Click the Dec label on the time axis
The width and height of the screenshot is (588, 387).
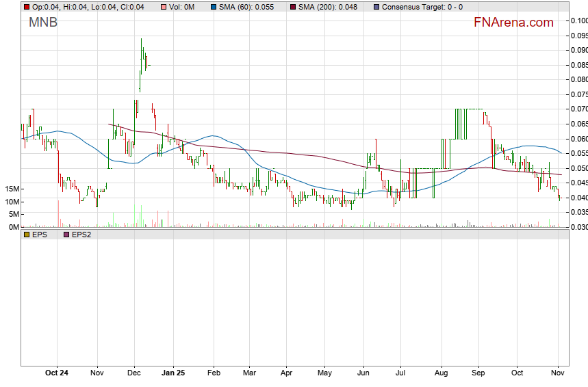click(134, 373)
